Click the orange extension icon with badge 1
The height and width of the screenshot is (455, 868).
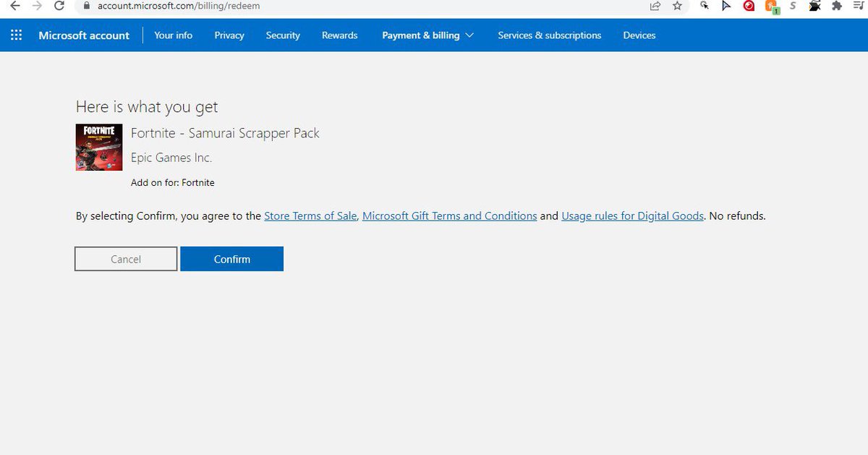[772, 7]
